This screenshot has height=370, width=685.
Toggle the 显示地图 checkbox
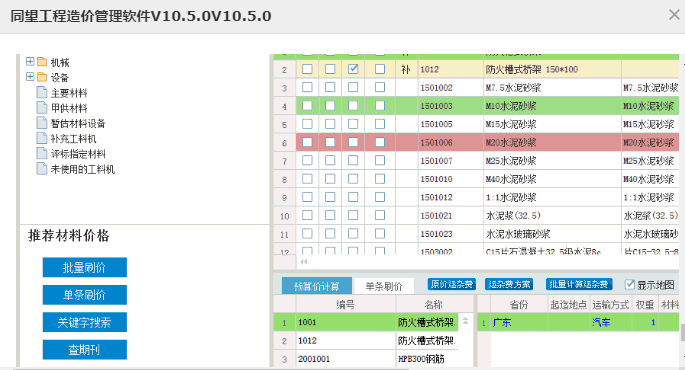click(630, 285)
